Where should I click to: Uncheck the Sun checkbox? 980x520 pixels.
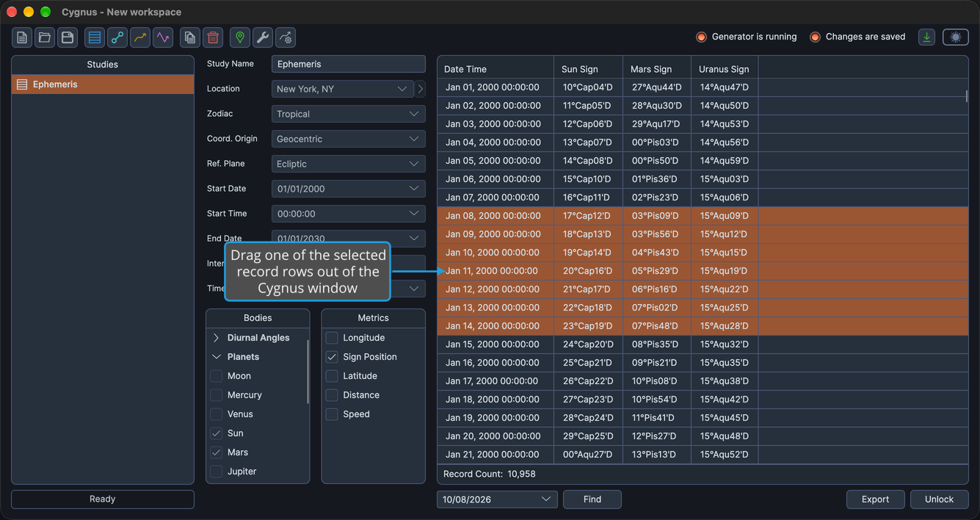[x=217, y=433]
